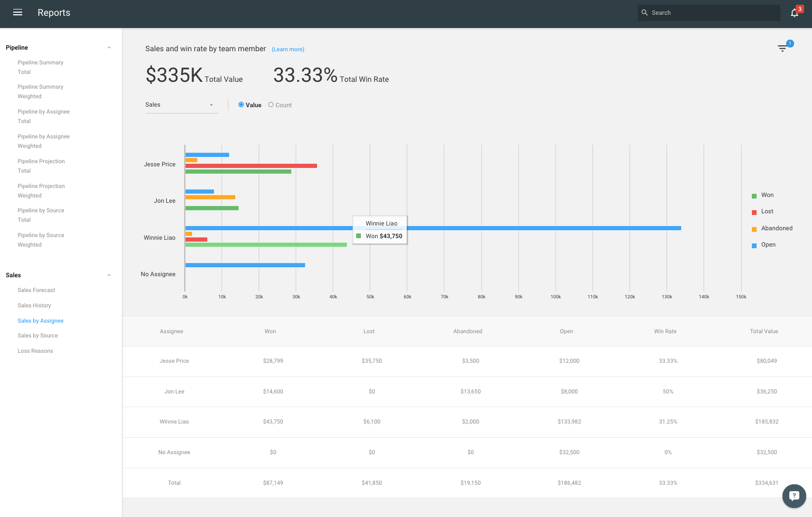Image resolution: width=812 pixels, height=517 pixels.
Task: Click into the Search field
Action: [712, 13]
